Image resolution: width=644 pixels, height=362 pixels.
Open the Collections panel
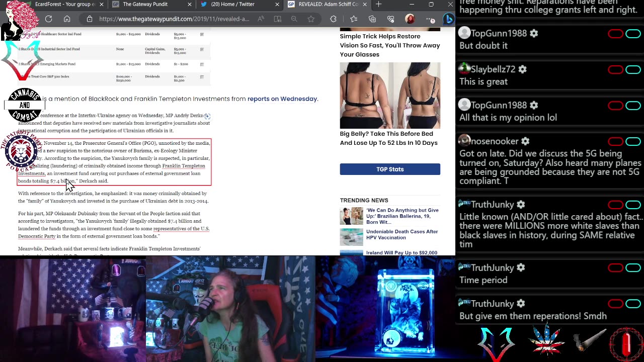(372, 19)
